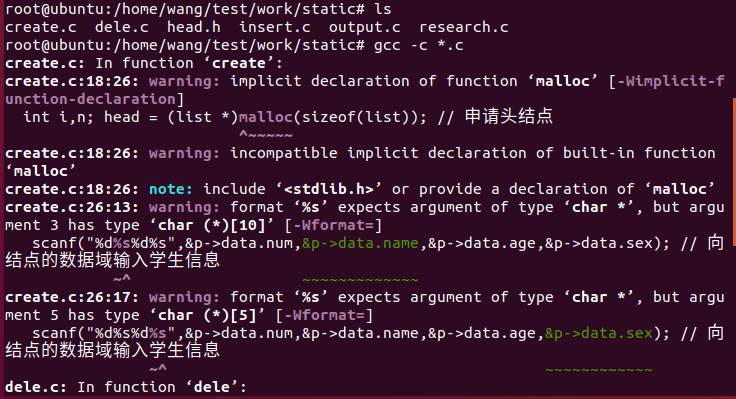Select the type text 'char (*)[10]'

click(212, 225)
